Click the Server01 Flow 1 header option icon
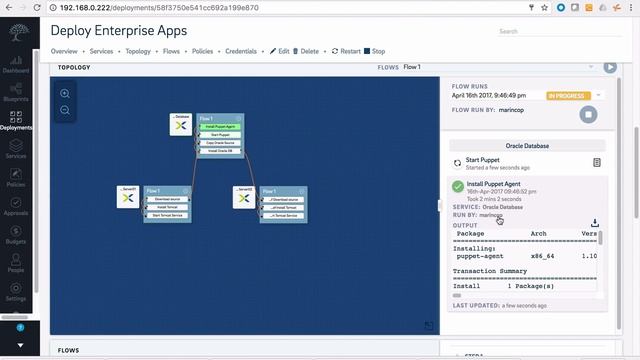640x360 pixels. click(186, 191)
